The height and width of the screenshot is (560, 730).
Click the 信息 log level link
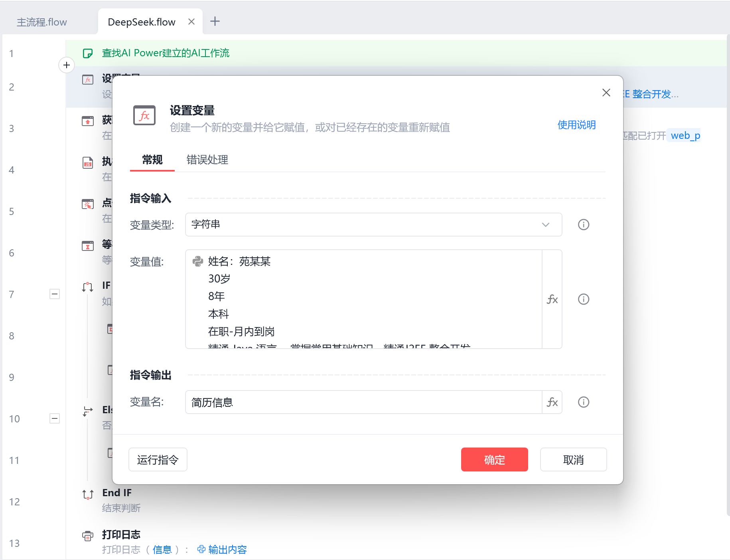[162, 550]
